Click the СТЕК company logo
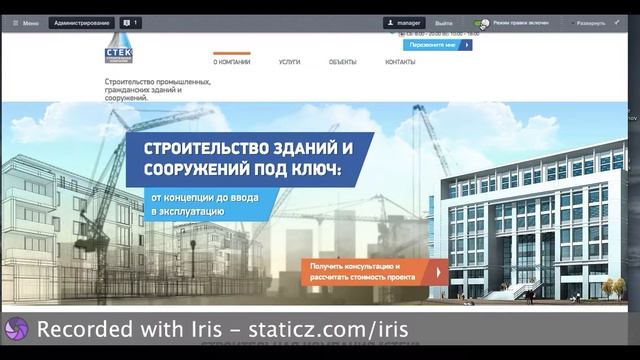This screenshot has width=640, height=360. (119, 48)
